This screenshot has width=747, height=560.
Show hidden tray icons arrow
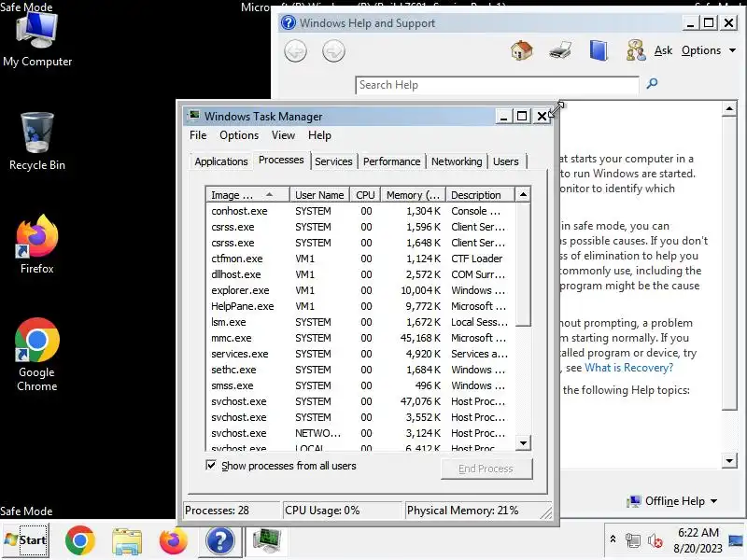pos(613,539)
